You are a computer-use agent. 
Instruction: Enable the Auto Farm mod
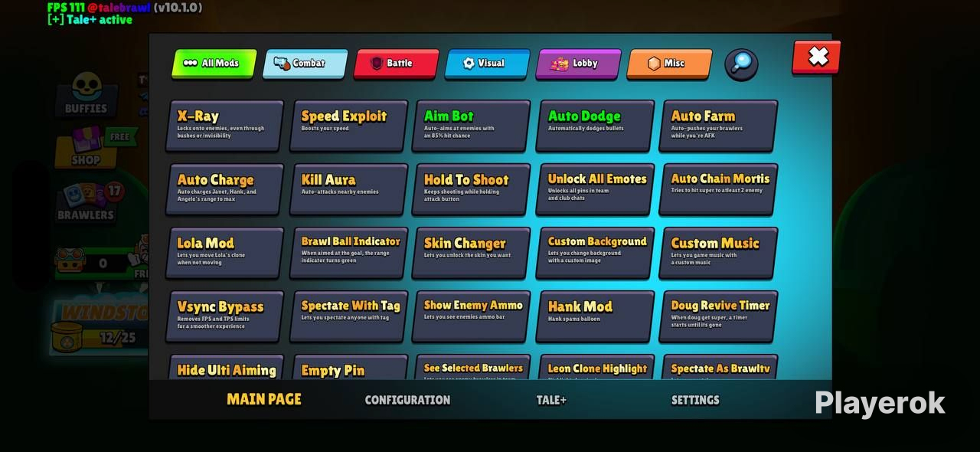coord(718,126)
